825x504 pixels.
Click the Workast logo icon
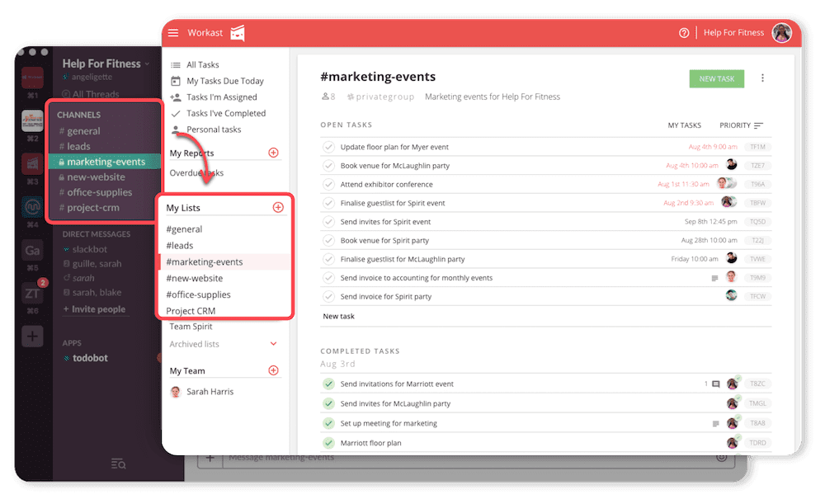click(238, 33)
